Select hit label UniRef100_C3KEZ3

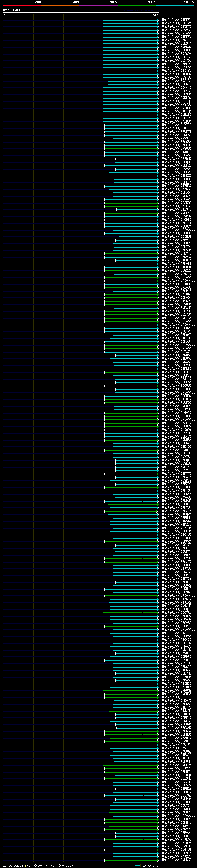(x=176, y=176)
